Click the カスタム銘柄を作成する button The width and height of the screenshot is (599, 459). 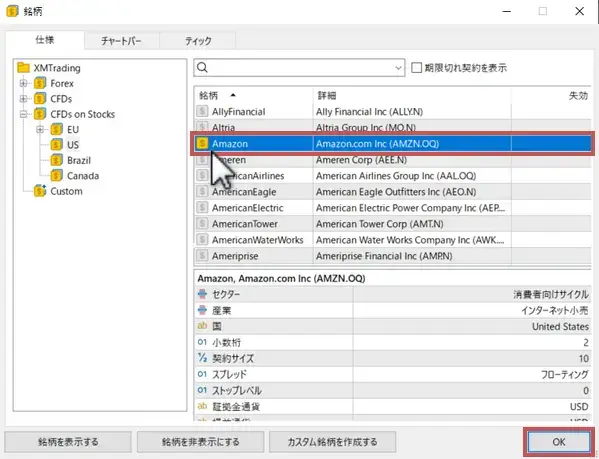[x=332, y=442]
